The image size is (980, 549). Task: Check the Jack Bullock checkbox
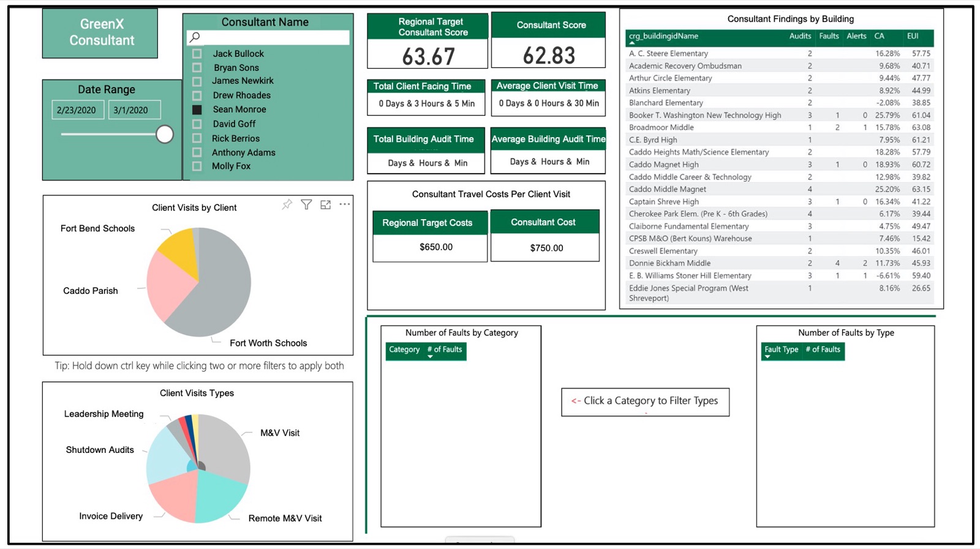[x=197, y=54]
